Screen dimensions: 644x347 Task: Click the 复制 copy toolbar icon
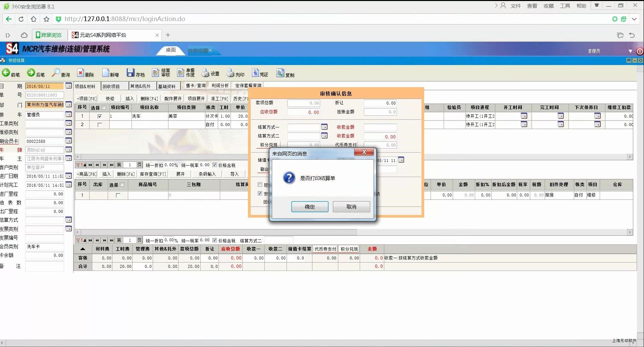click(x=280, y=73)
